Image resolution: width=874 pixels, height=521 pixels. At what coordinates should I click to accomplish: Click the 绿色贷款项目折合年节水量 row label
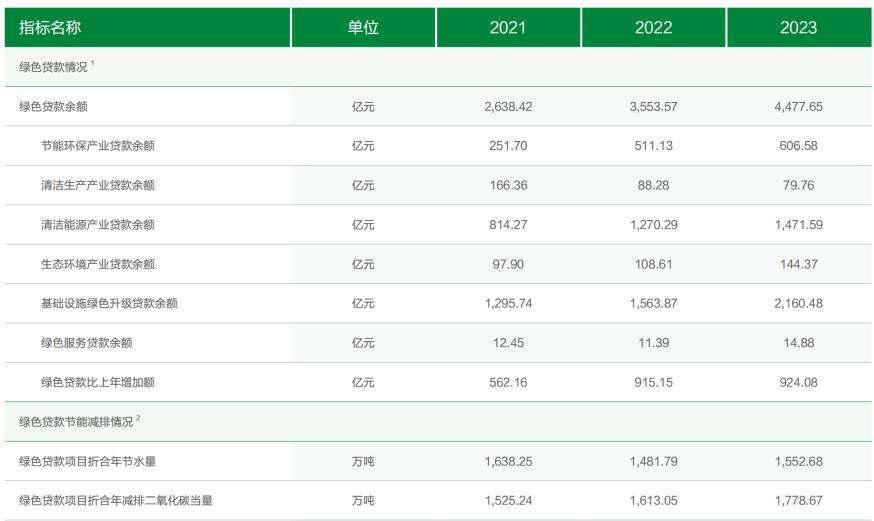(88, 461)
